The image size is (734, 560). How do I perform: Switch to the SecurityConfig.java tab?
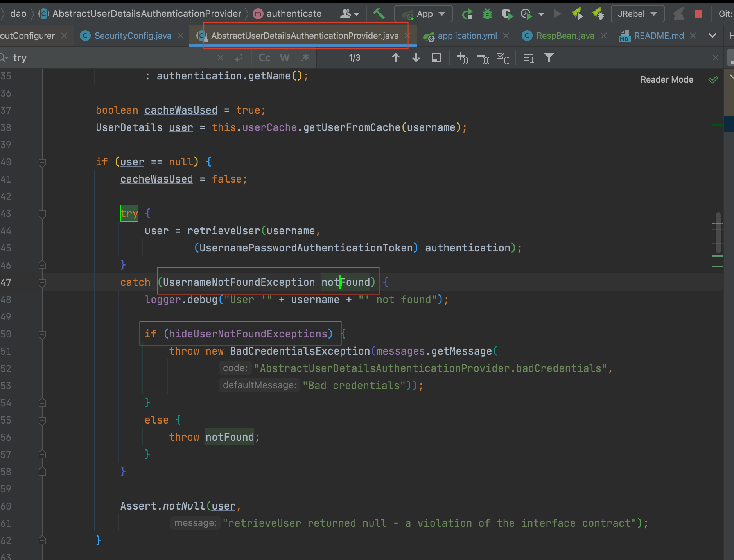[x=133, y=36]
